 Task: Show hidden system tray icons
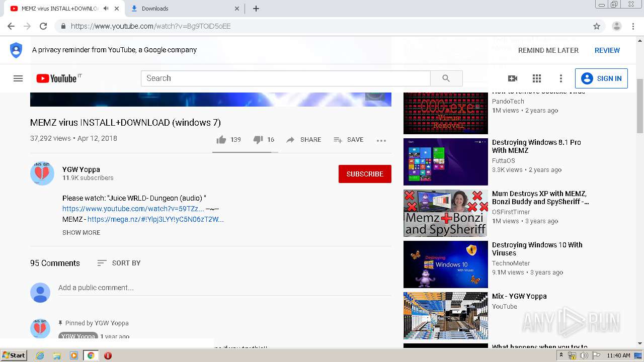pyautogui.click(x=561, y=355)
